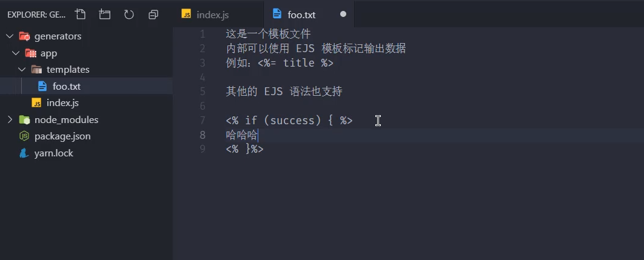Collapse the app folder chevron
The width and height of the screenshot is (644, 260).
coord(16,53)
